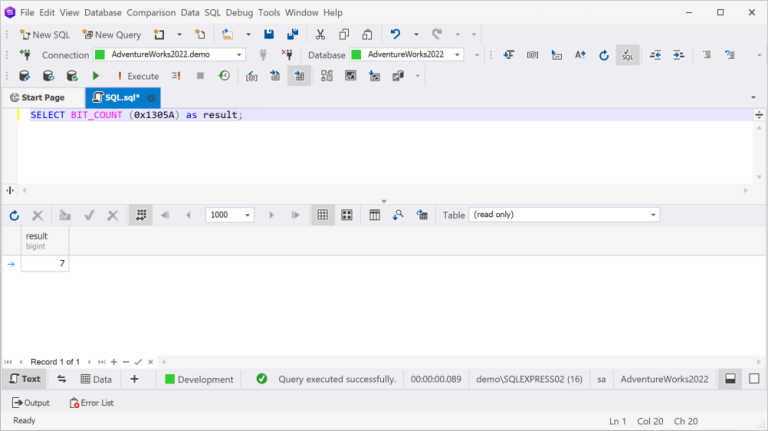The height and width of the screenshot is (431, 768).
Task: Swap Text and Data view positions
Action: pyautogui.click(x=62, y=379)
